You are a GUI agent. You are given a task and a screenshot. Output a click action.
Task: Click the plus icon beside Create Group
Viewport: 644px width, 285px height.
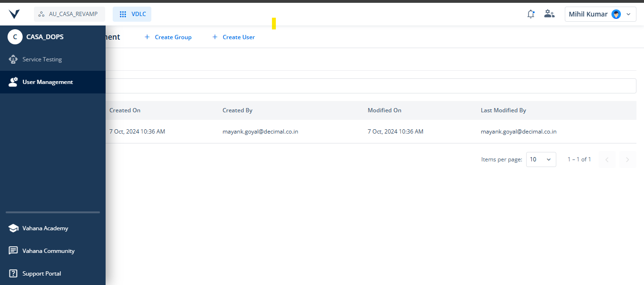click(x=147, y=37)
